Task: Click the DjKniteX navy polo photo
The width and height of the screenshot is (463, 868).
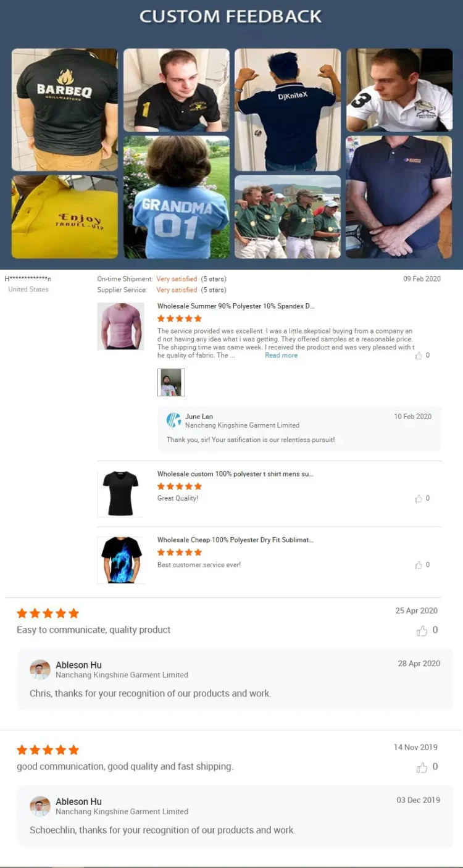Action: pos(288,110)
